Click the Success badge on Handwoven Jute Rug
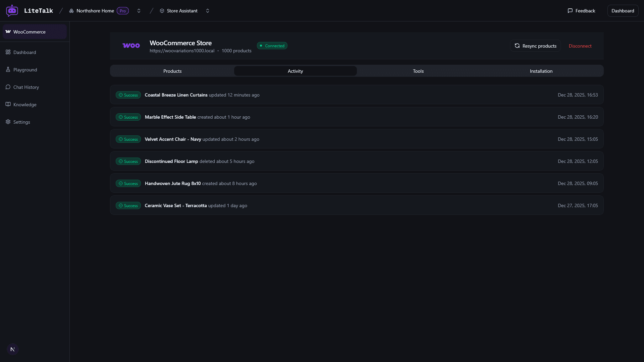The width and height of the screenshot is (644, 362). tap(128, 183)
